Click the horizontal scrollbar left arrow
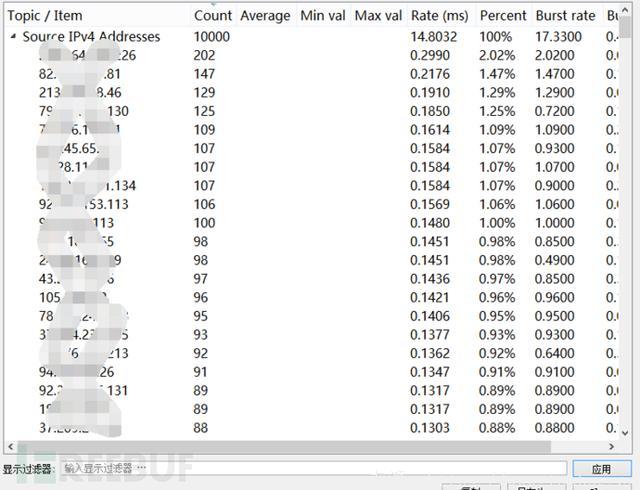 pos(11,447)
